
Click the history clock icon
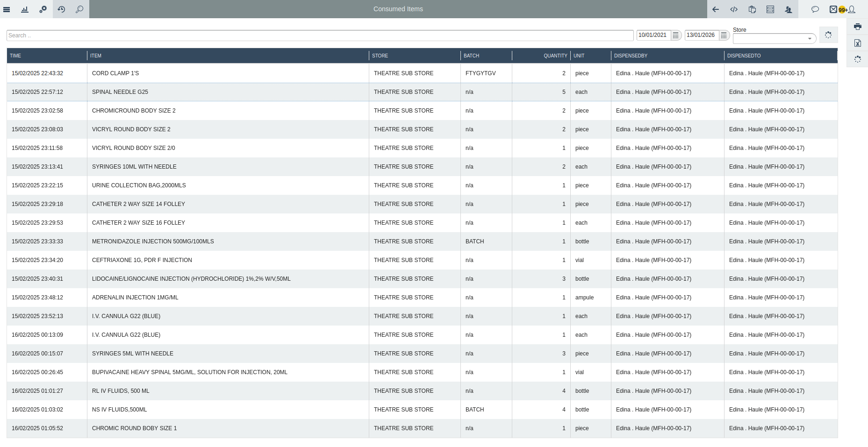61,9
